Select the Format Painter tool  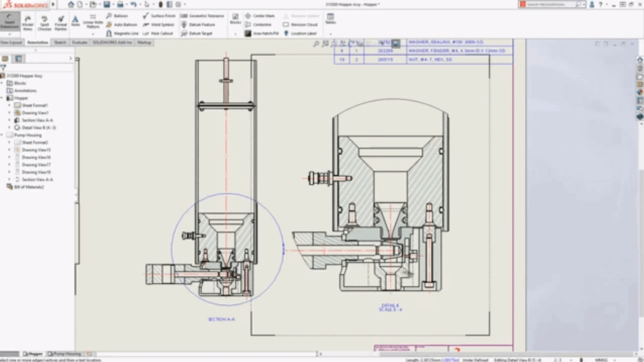click(x=61, y=23)
